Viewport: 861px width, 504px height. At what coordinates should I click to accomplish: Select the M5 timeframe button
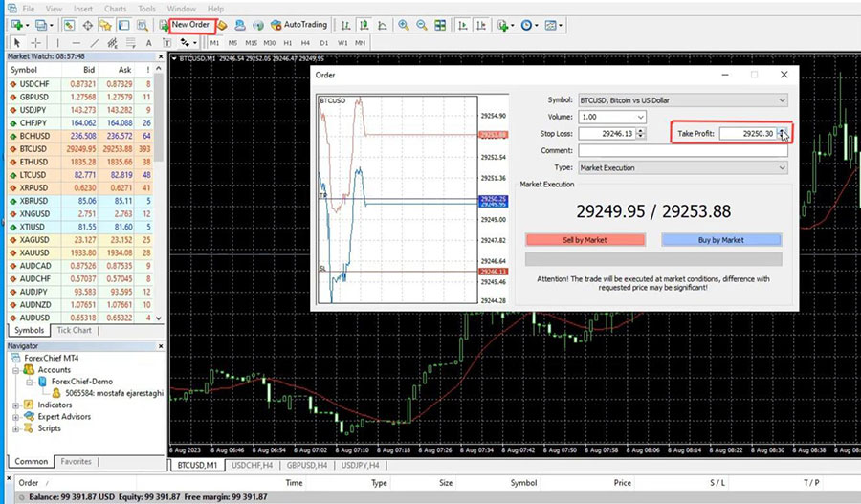tap(232, 43)
